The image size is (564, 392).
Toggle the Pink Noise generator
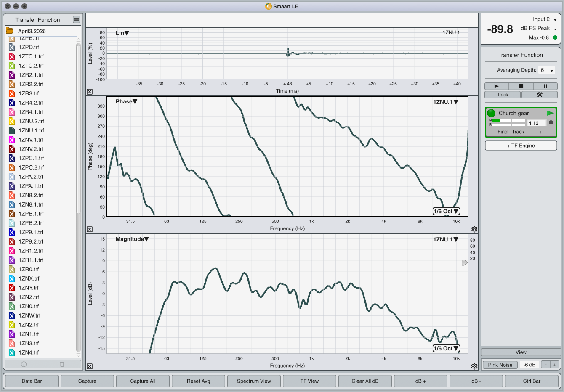click(500, 365)
